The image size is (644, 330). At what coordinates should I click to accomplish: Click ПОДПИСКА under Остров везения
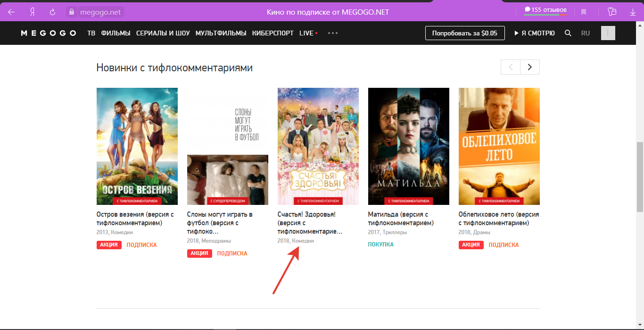pos(141,245)
